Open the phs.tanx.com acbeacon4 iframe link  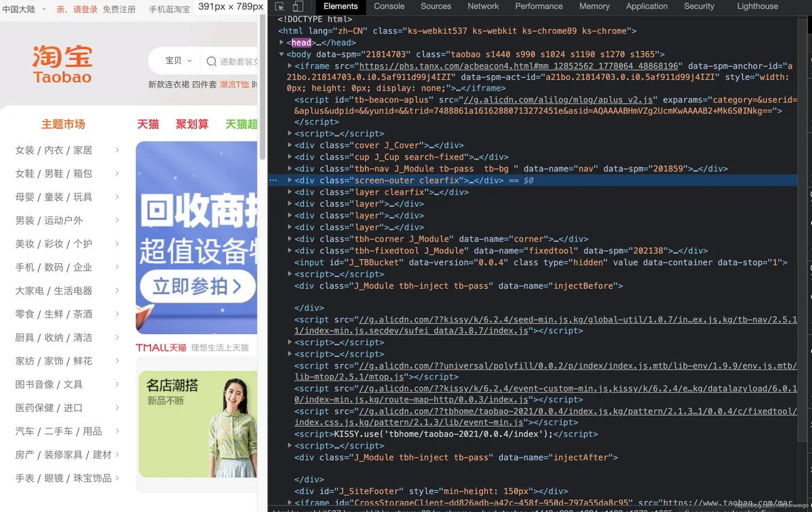tap(518, 66)
